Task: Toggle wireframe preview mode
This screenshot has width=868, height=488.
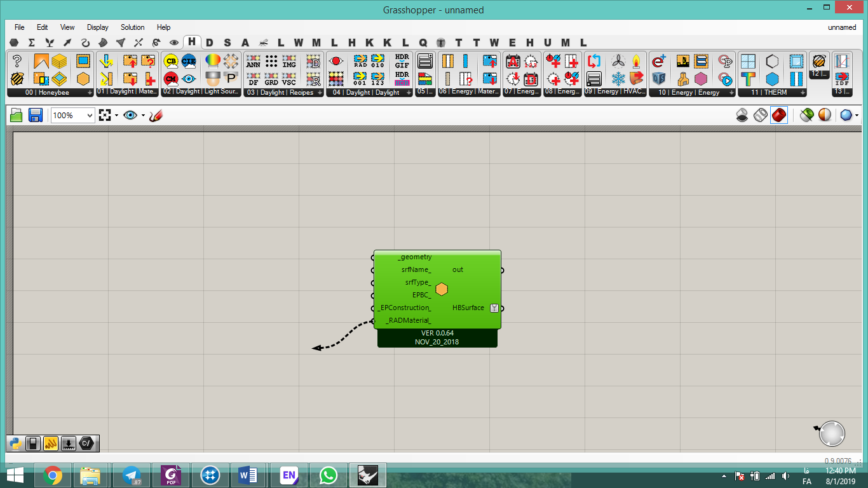Action: click(761, 116)
